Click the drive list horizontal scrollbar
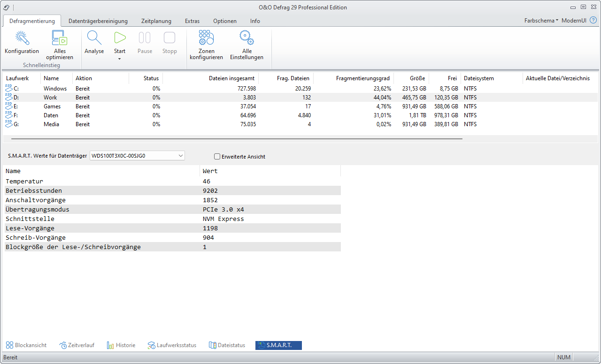The width and height of the screenshot is (601, 364). pyautogui.click(x=237, y=139)
